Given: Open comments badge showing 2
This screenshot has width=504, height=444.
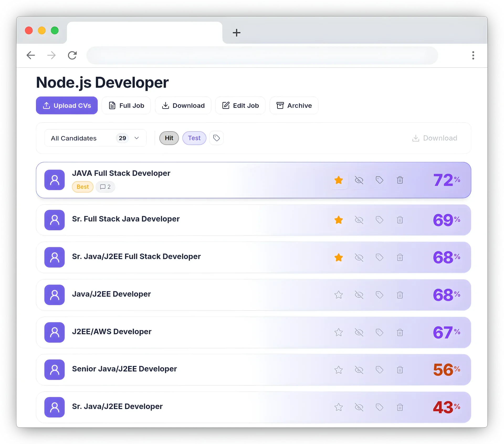Looking at the screenshot, I should 105,187.
